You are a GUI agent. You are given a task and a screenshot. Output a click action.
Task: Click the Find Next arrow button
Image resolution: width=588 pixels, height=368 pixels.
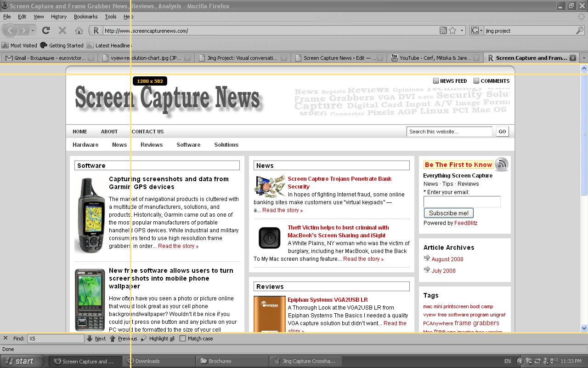[96, 339]
